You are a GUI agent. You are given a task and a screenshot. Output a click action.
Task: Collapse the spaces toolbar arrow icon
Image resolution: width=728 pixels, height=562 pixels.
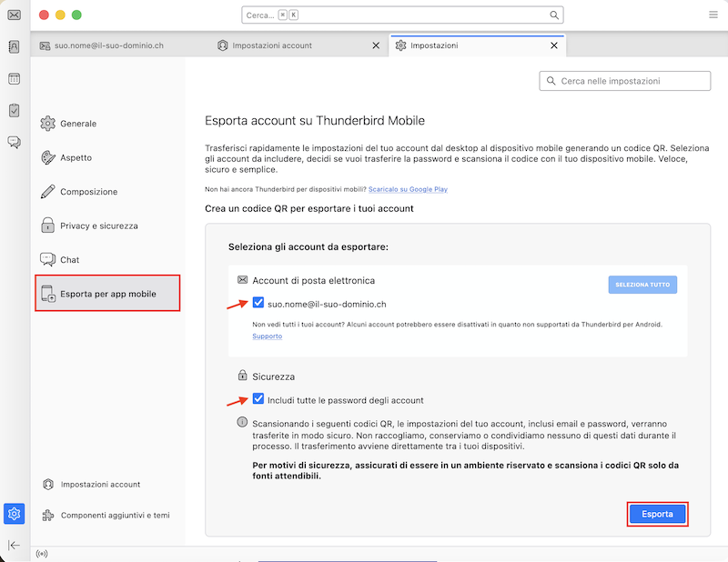[14, 545]
